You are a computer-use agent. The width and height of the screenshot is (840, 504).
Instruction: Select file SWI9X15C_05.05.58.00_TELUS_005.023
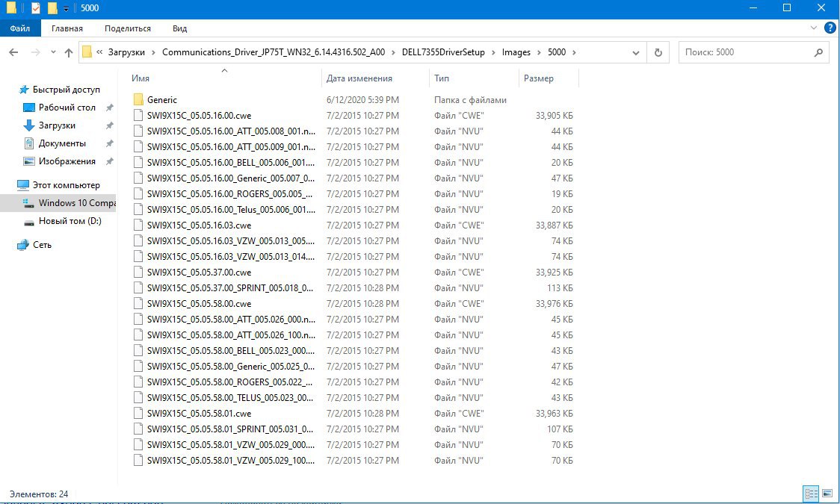coord(231,398)
